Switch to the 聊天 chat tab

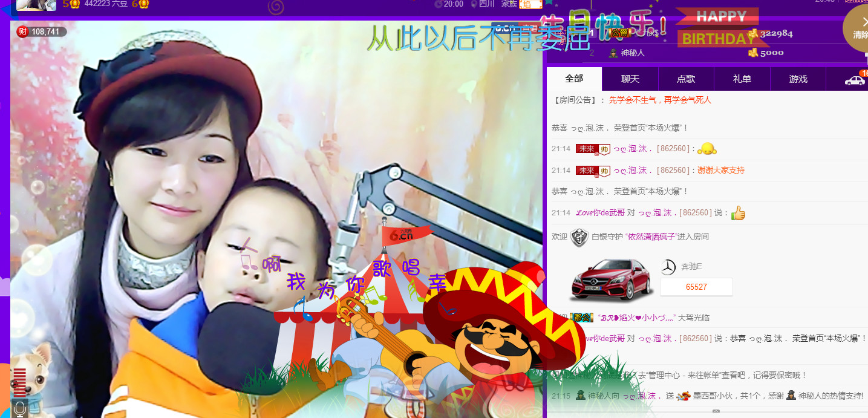[630, 79]
